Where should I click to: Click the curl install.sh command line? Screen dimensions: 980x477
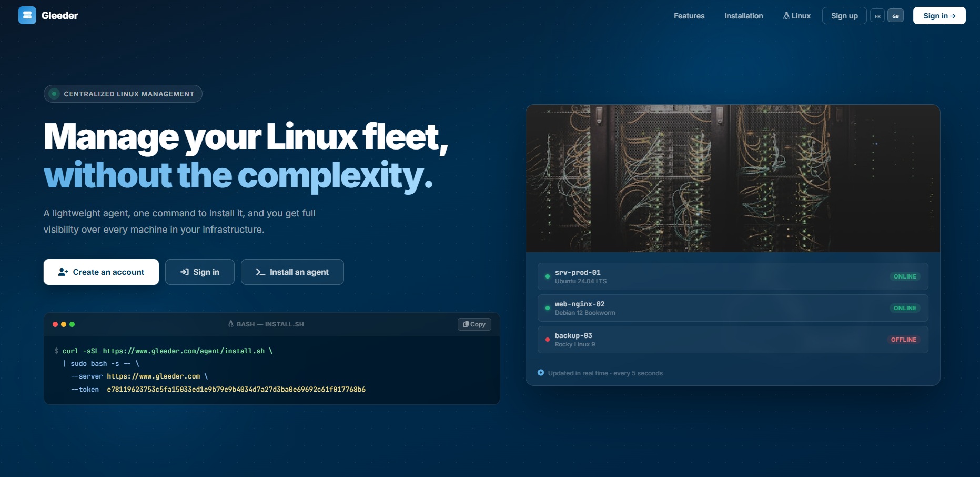[x=164, y=351]
